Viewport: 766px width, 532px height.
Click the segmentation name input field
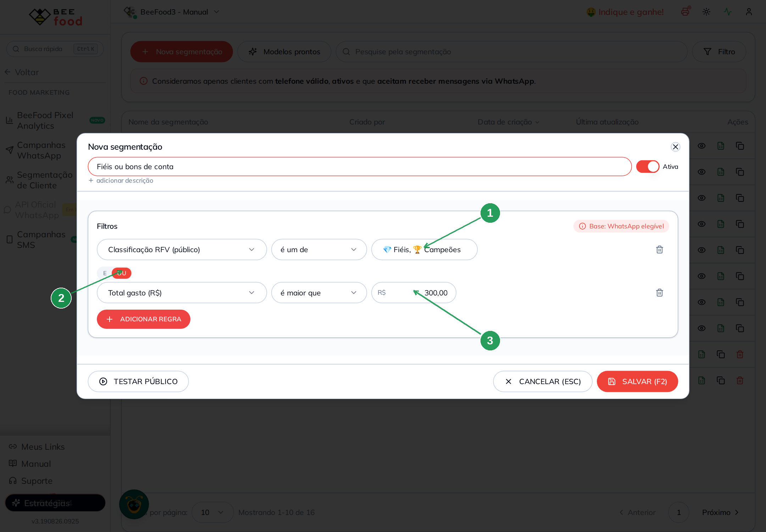pos(360,167)
